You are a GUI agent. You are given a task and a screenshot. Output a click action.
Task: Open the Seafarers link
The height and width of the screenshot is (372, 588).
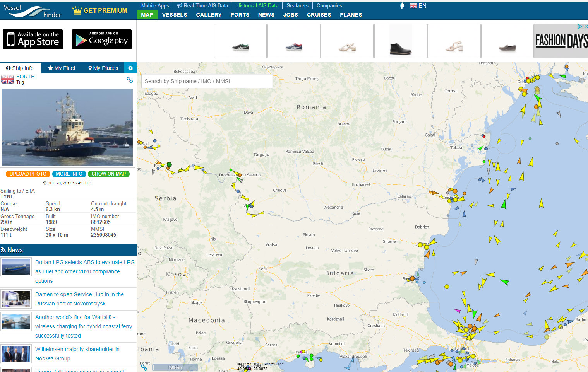[x=297, y=5]
